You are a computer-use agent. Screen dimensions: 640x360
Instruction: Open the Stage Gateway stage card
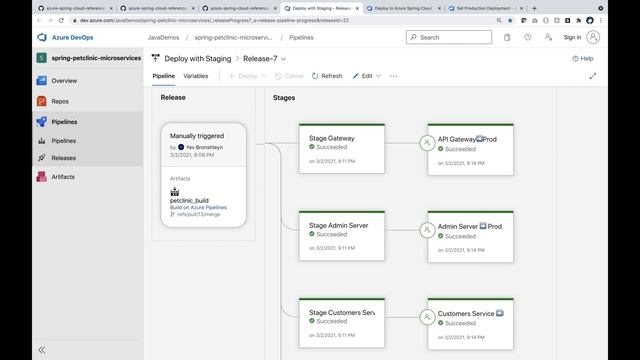(x=342, y=149)
